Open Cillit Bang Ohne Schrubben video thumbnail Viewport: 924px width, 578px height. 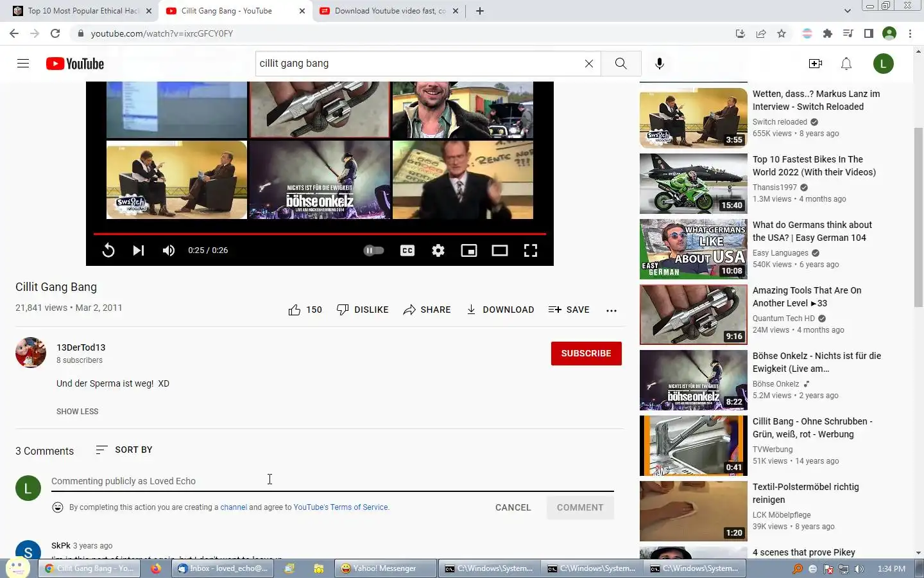pos(694,446)
